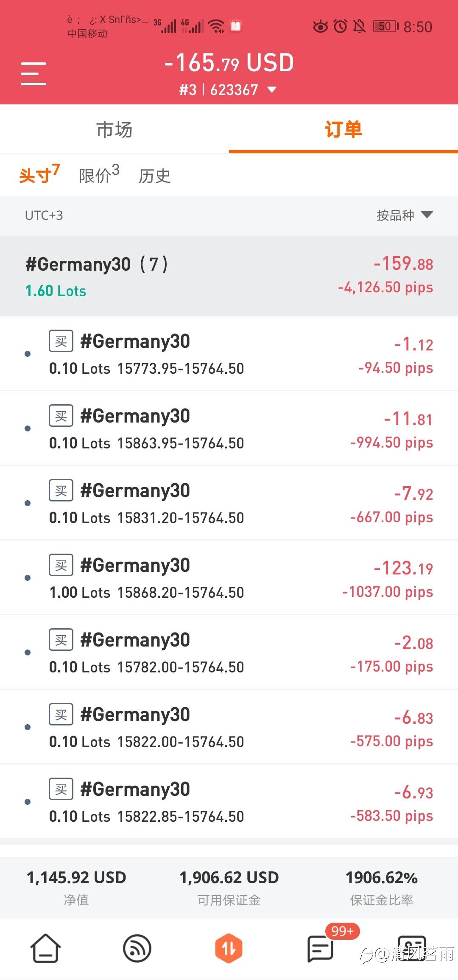Switch to the 市场 tab
The width and height of the screenshot is (458, 980).
[114, 129]
